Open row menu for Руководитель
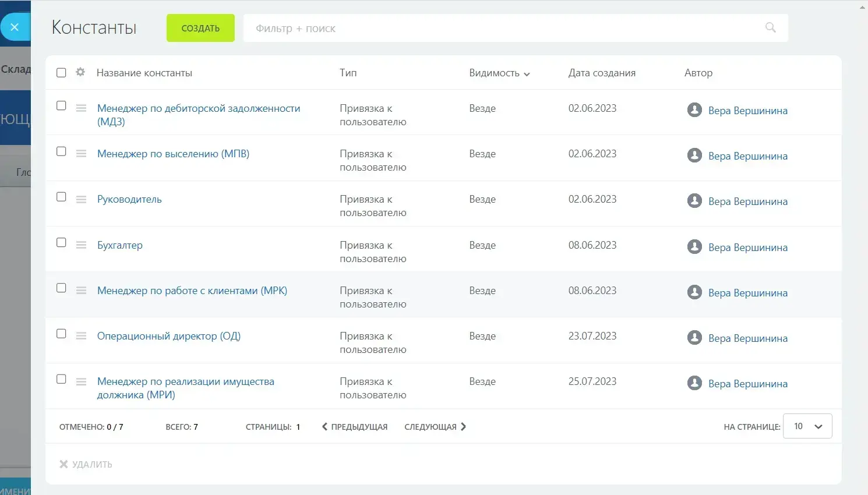Screen dimensions: 868x495 [81, 199]
